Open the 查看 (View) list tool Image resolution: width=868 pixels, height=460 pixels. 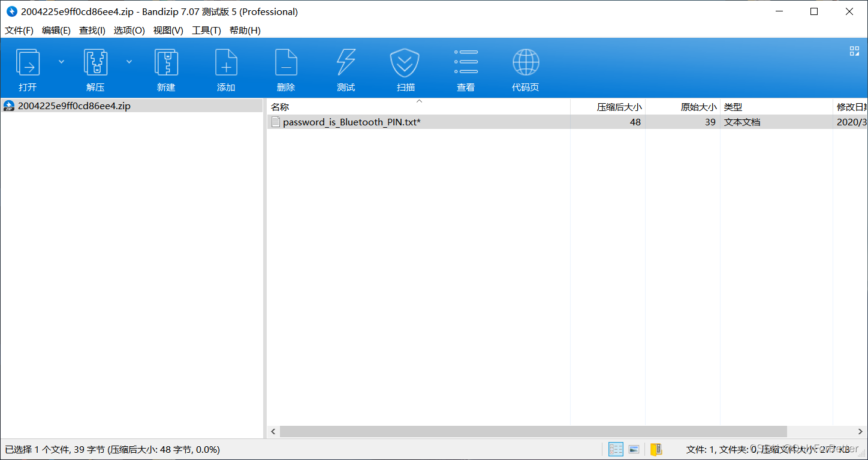466,62
